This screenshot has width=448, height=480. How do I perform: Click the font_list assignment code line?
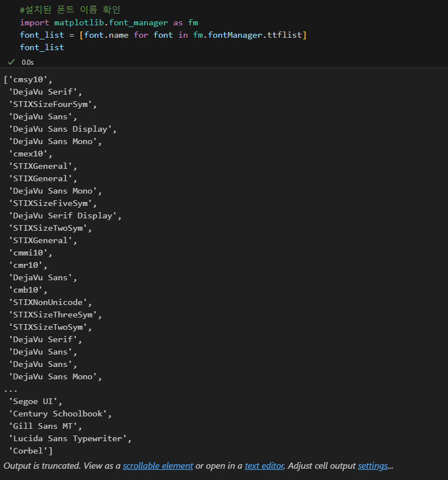click(x=163, y=35)
